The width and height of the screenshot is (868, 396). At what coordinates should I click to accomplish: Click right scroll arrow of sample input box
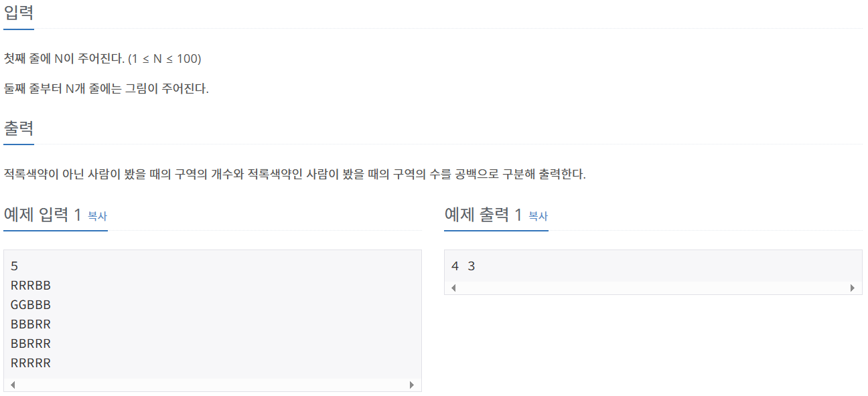pyautogui.click(x=412, y=385)
